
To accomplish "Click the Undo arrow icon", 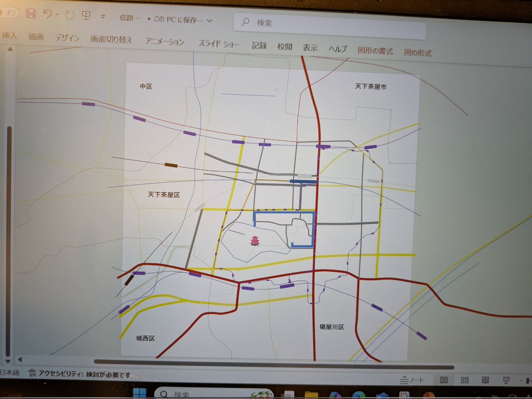I will 48,15.
